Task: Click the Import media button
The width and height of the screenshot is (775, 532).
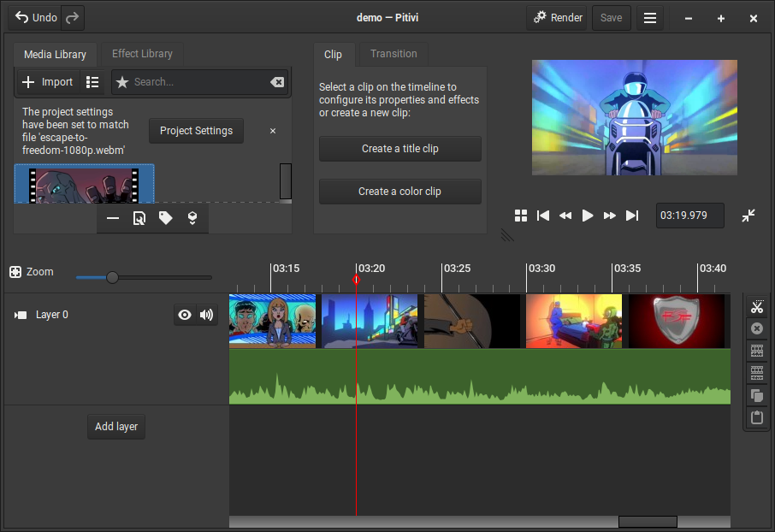Action: pyautogui.click(x=48, y=82)
